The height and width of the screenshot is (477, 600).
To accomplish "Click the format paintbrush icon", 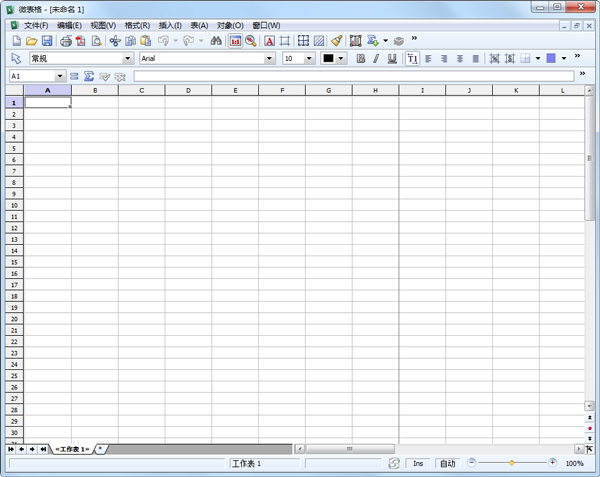I will [336, 41].
